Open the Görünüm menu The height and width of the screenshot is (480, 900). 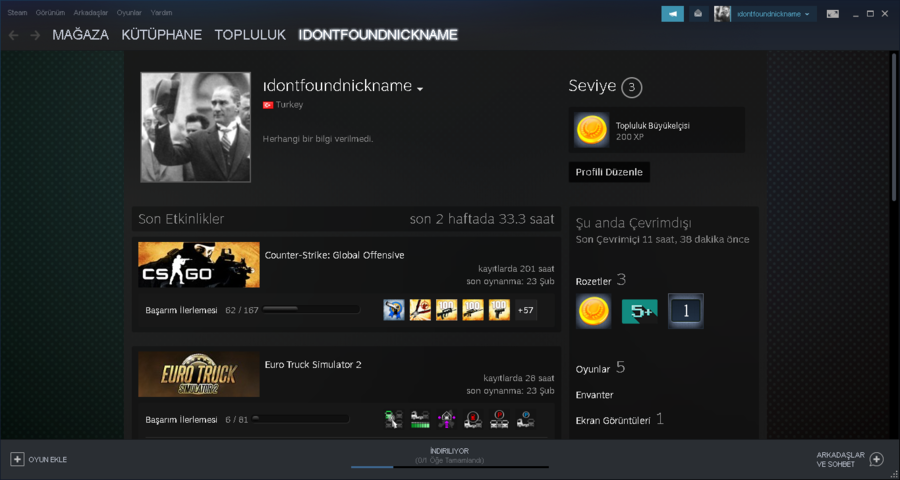(50, 13)
